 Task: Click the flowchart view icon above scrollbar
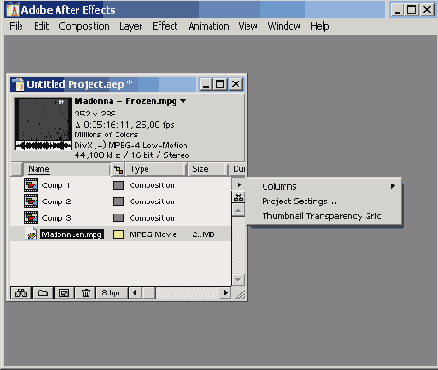[x=239, y=197]
